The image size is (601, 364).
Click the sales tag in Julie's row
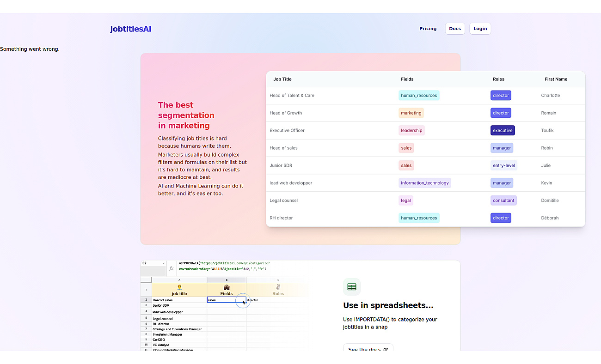point(406,166)
